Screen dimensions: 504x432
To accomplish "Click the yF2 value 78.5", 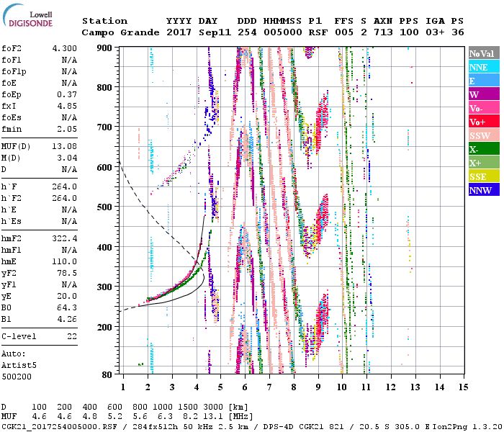I will [x=67, y=273].
